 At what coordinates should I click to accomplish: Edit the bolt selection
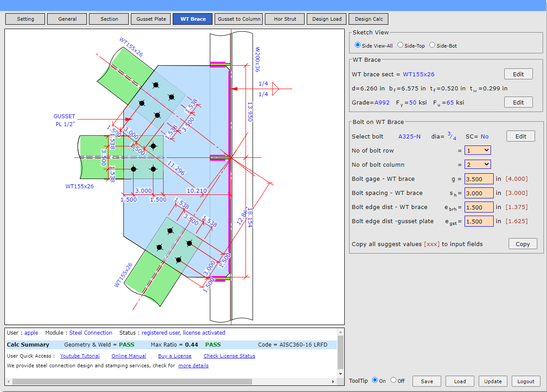(x=521, y=136)
